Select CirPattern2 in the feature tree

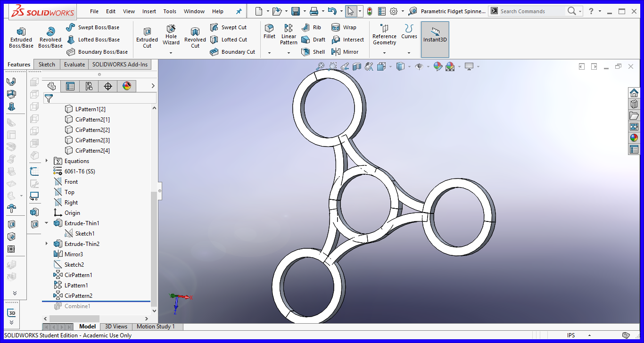[73, 296]
